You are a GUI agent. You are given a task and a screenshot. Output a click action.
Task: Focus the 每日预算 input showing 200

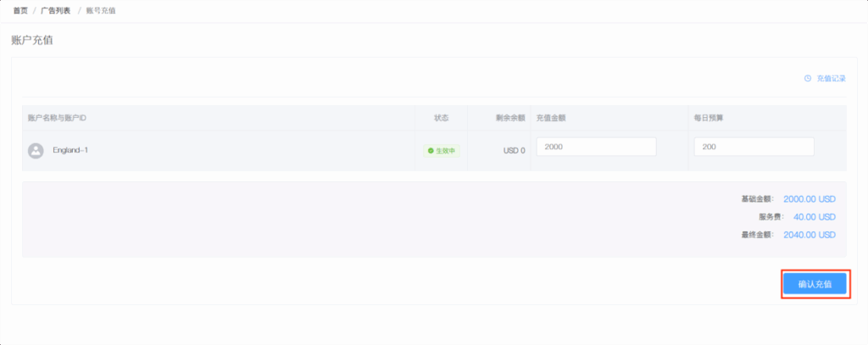pyautogui.click(x=754, y=147)
